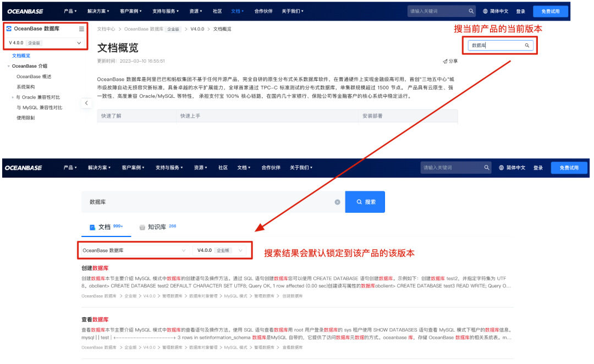The height and width of the screenshot is (364, 594).
Task: Click 文档中心 in the breadcrumb
Action: pos(106,29)
